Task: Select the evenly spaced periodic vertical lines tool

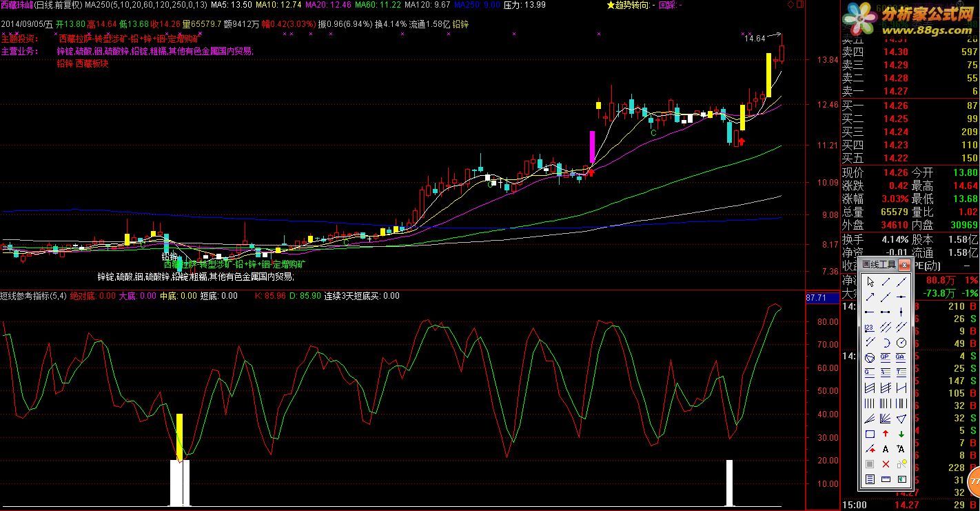Action: [870, 403]
